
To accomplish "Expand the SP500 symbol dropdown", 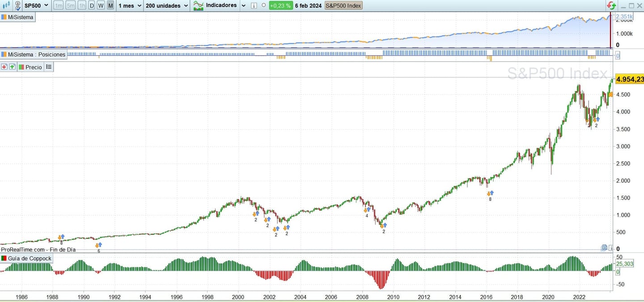I will point(36,6).
